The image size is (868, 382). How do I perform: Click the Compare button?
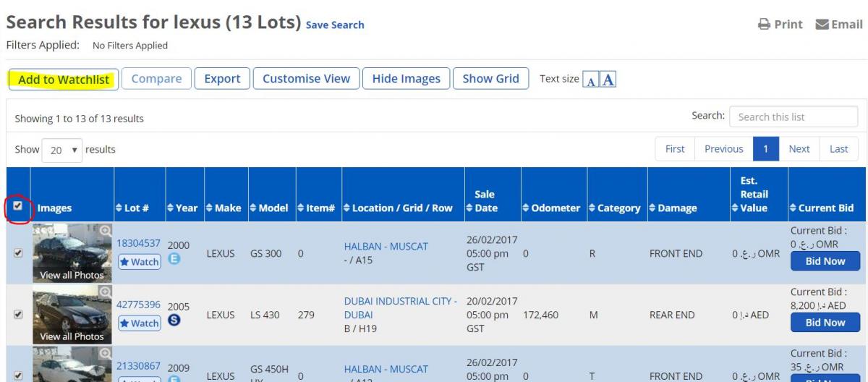[x=156, y=80]
